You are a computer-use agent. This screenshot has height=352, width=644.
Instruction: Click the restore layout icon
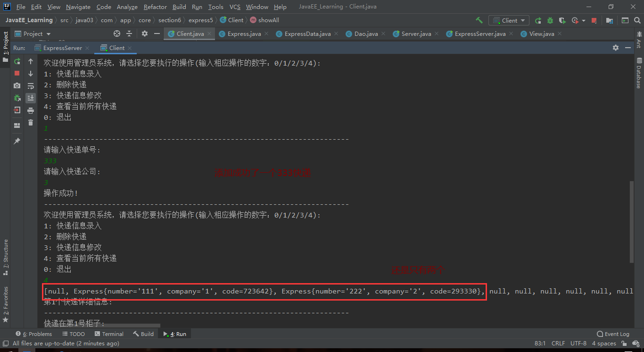pyautogui.click(x=17, y=126)
